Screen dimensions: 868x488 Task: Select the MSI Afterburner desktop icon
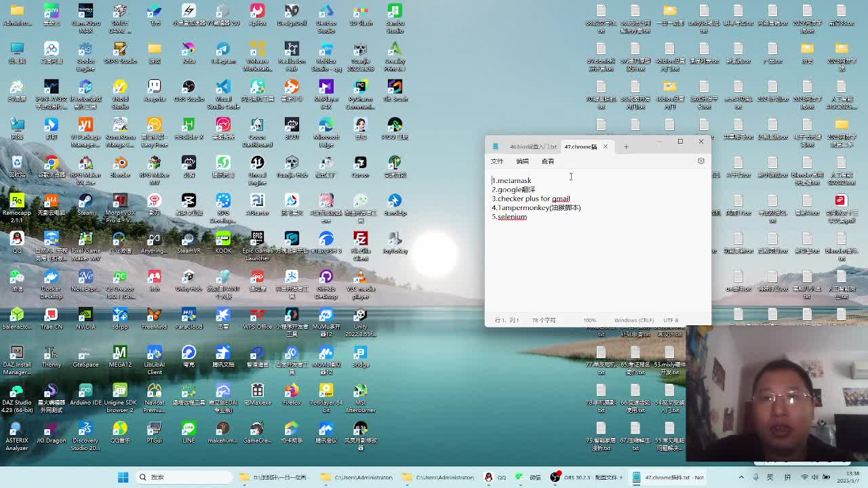point(361,398)
